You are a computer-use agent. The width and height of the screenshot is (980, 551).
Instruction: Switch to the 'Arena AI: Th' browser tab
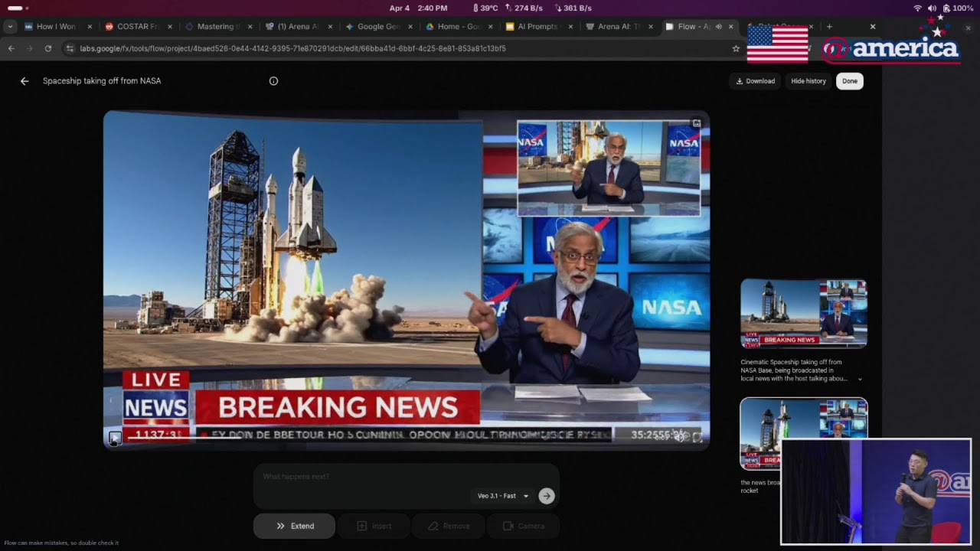pos(619,26)
